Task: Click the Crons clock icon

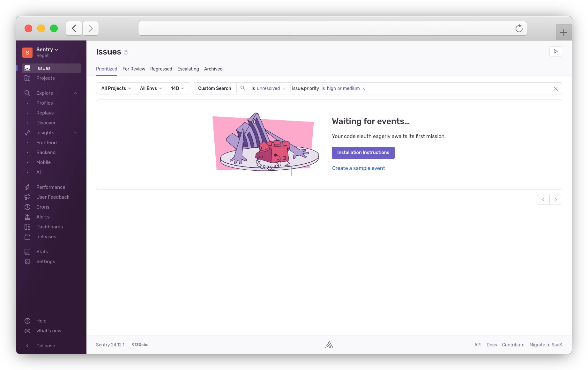Action: coord(27,207)
